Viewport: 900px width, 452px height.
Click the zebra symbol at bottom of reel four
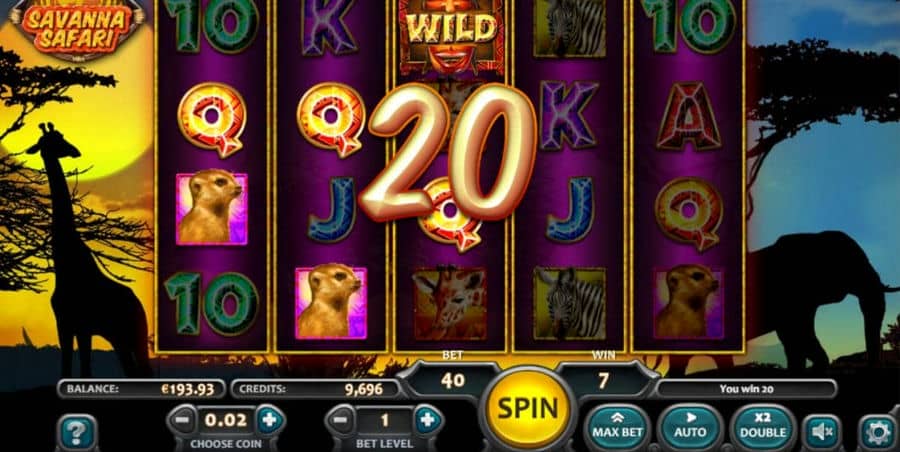click(x=569, y=303)
